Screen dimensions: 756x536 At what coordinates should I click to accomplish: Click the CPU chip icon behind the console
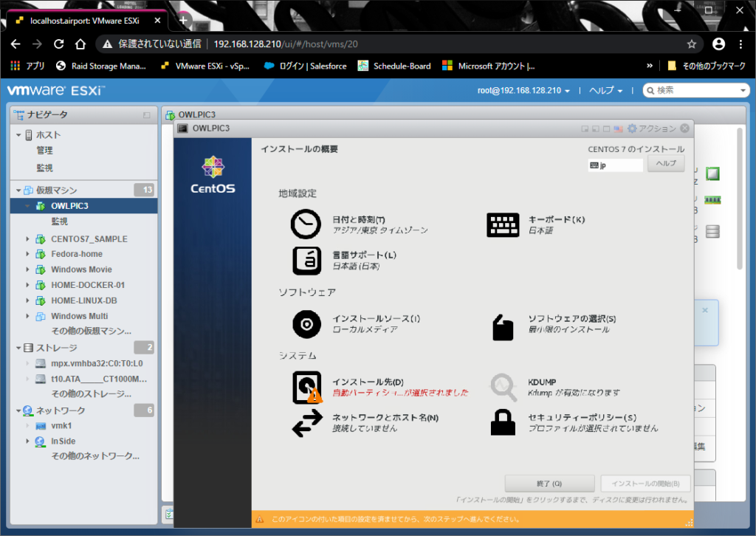(712, 173)
